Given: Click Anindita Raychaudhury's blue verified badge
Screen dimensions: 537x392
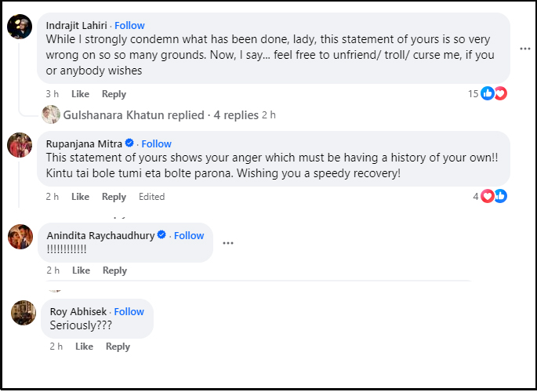Looking at the screenshot, I should pos(161,234).
